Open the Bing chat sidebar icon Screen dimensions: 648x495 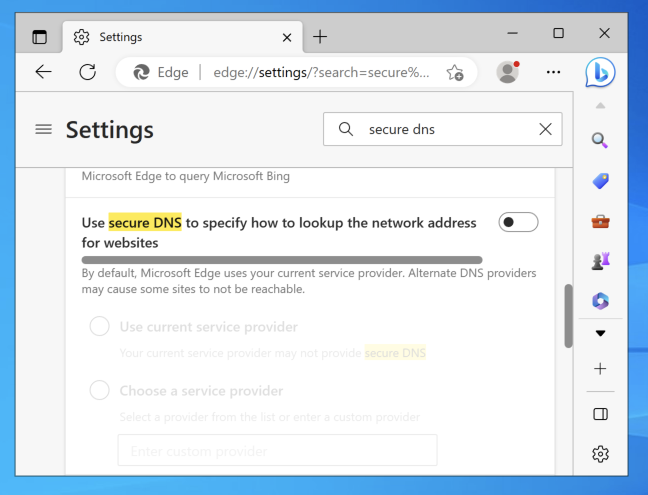pos(600,72)
